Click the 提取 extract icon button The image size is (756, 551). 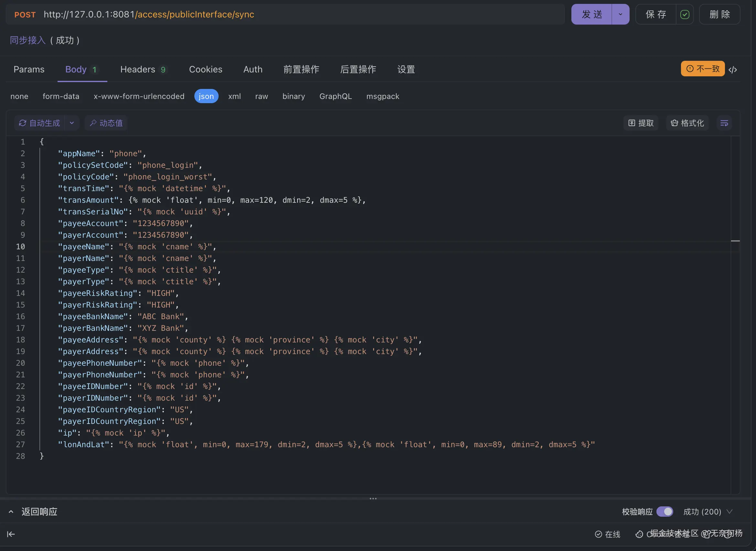(x=641, y=123)
